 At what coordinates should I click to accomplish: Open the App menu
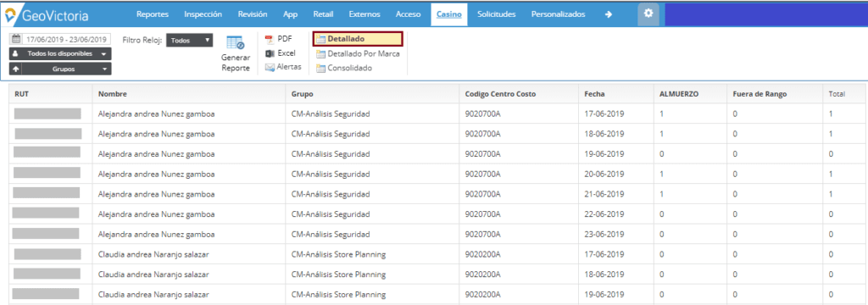[290, 15]
